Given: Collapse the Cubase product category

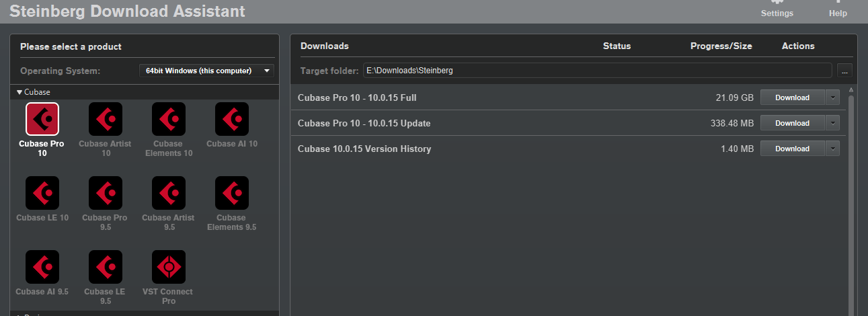Looking at the screenshot, I should (x=20, y=92).
